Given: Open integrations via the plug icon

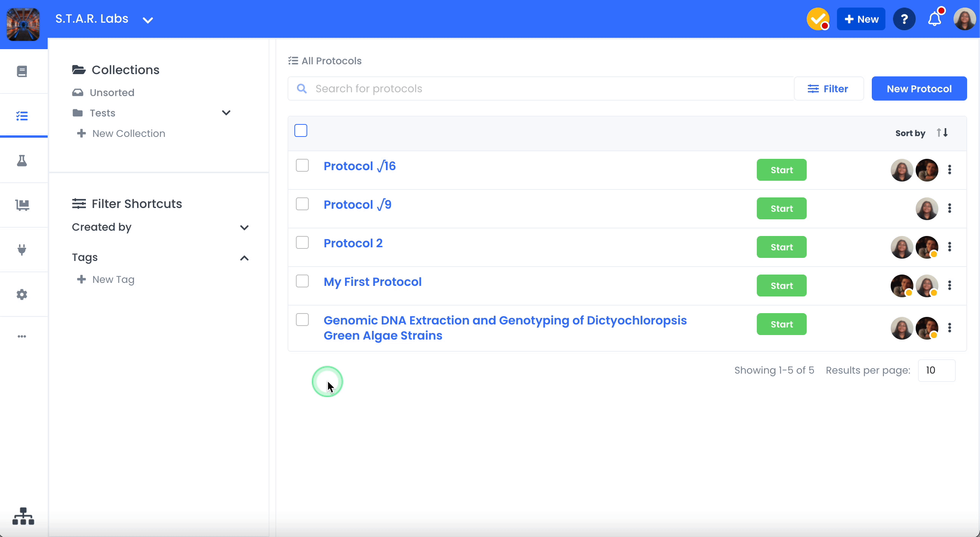Looking at the screenshot, I should [x=22, y=250].
